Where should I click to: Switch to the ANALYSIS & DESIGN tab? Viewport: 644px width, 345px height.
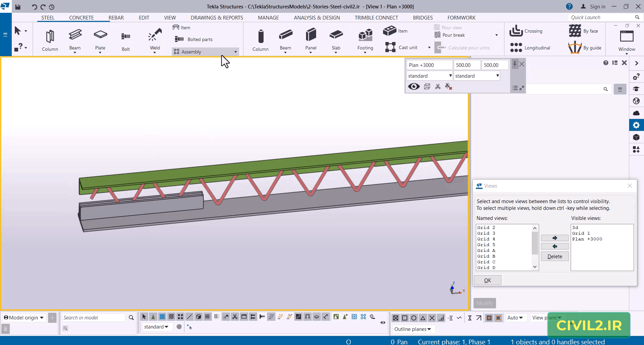tap(317, 17)
